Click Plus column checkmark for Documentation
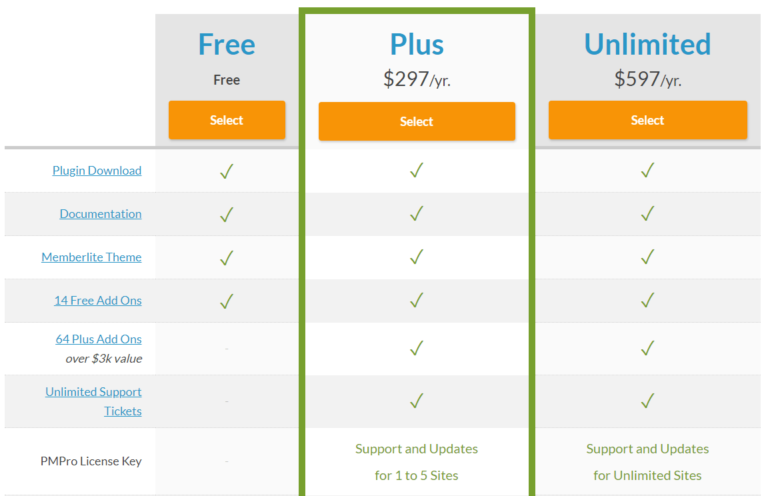This screenshot has width=768, height=496. (416, 214)
